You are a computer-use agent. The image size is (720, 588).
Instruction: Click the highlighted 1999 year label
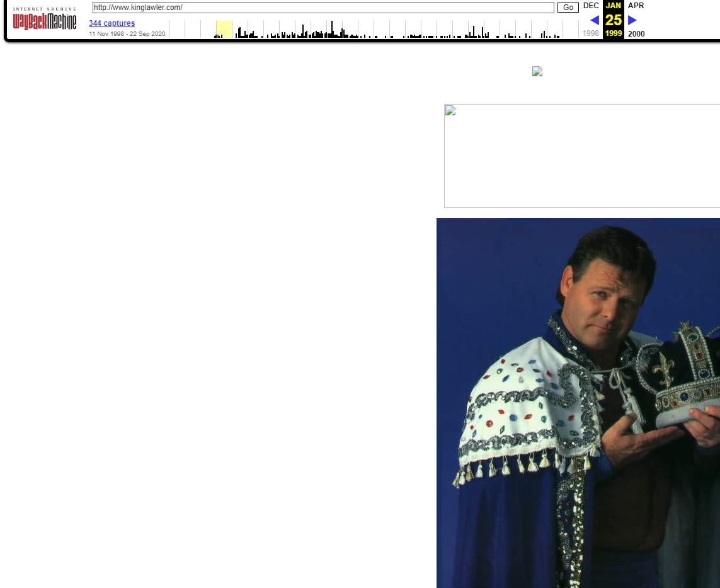tap(613, 34)
